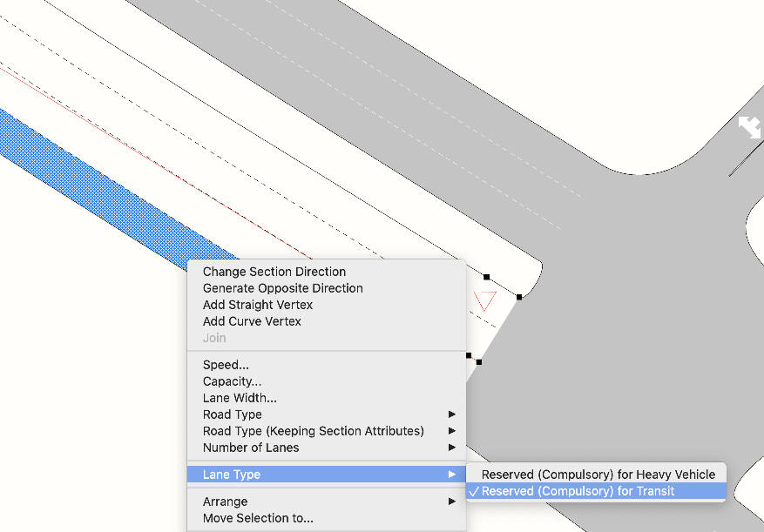Uncheck Reserved (Compulsory) for Transit

tap(578, 491)
